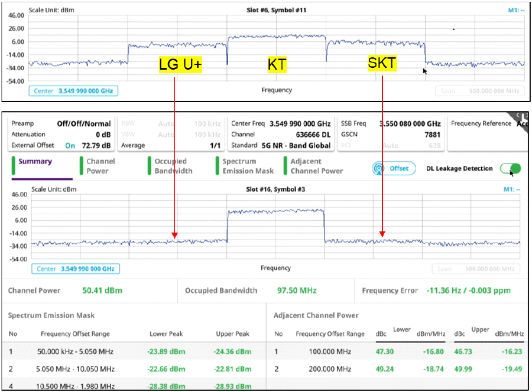
Task: Click lower dBc value 47.30
Action: [384, 351]
